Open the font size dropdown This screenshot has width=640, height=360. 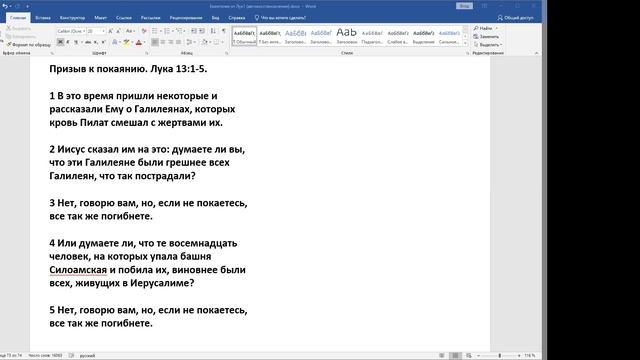103,31
